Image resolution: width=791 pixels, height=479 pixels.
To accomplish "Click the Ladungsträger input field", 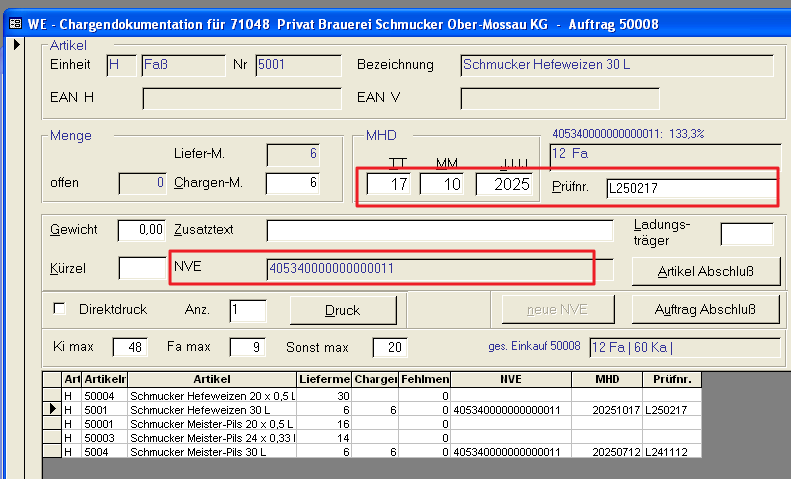I will click(x=746, y=233).
